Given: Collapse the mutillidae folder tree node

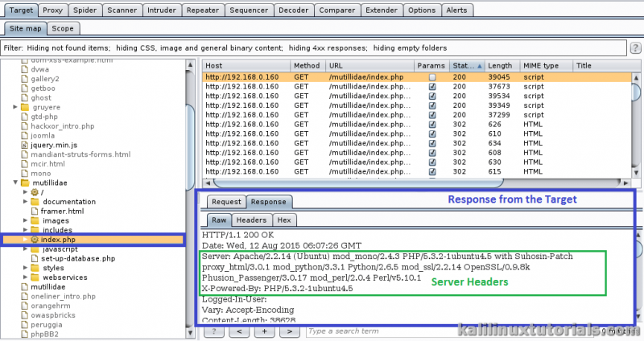Looking at the screenshot, I should tap(15, 183).
